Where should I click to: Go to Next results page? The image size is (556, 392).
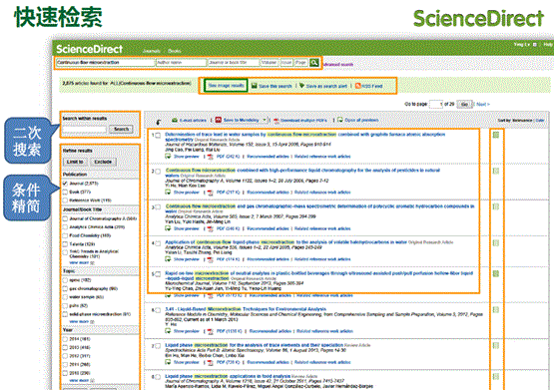tap(482, 104)
